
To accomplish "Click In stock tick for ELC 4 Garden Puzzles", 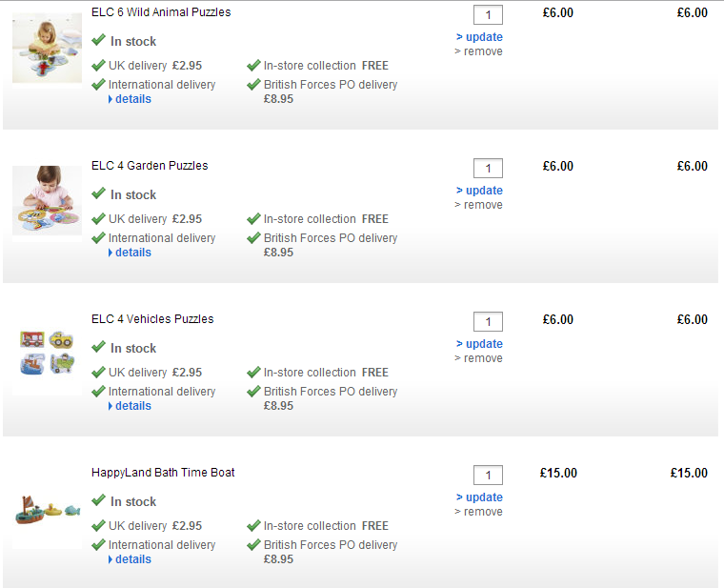I will click(x=98, y=193).
